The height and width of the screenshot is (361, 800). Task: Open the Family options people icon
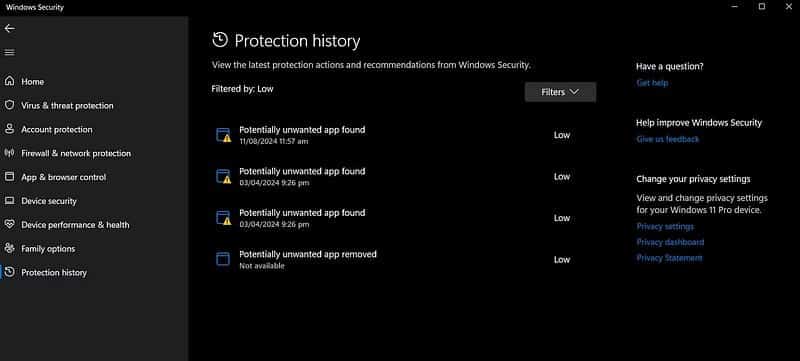click(9, 248)
